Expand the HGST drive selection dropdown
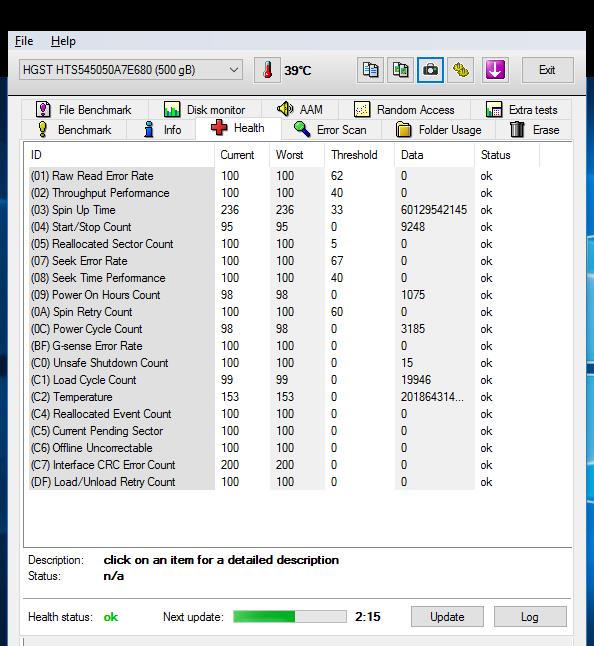Screen dimensions: 594x646 click(131, 70)
